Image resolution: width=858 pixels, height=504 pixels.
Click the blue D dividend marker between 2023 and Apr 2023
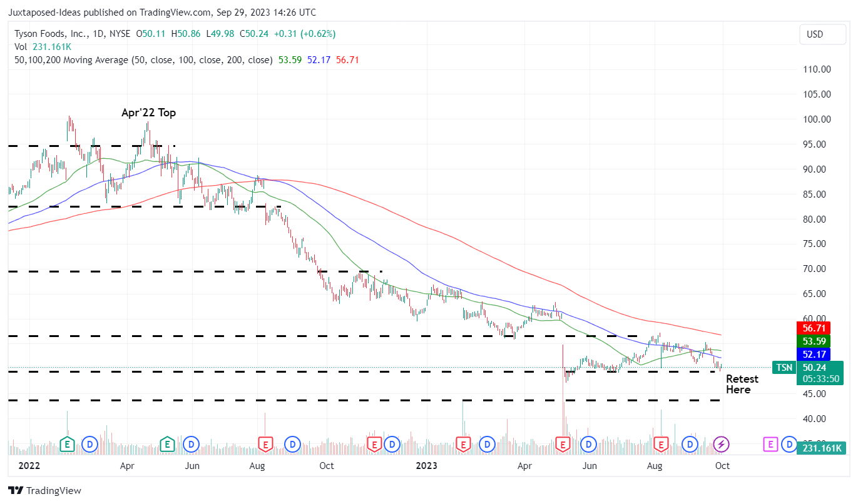(x=487, y=444)
